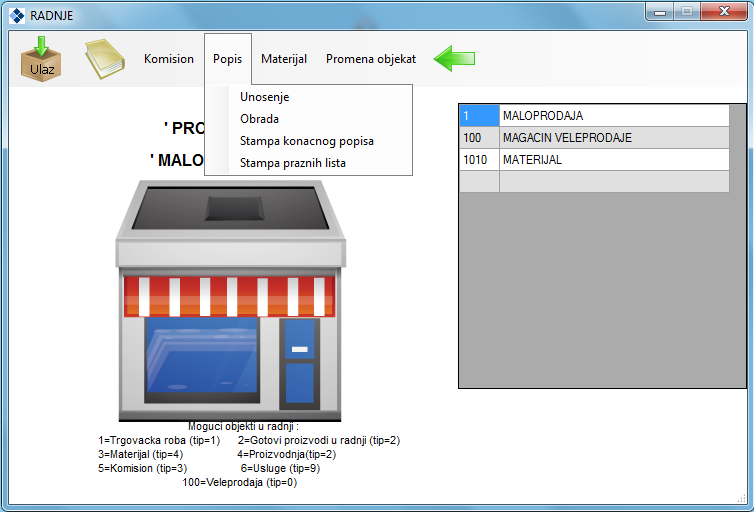Collapse the open Popis menu
Viewport: 754px width, 513px height.
[227, 59]
